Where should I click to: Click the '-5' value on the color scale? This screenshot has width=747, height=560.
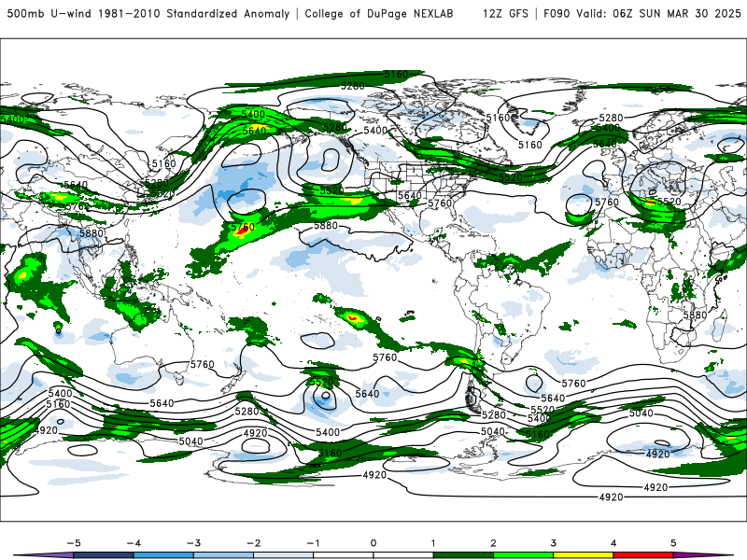click(74, 543)
